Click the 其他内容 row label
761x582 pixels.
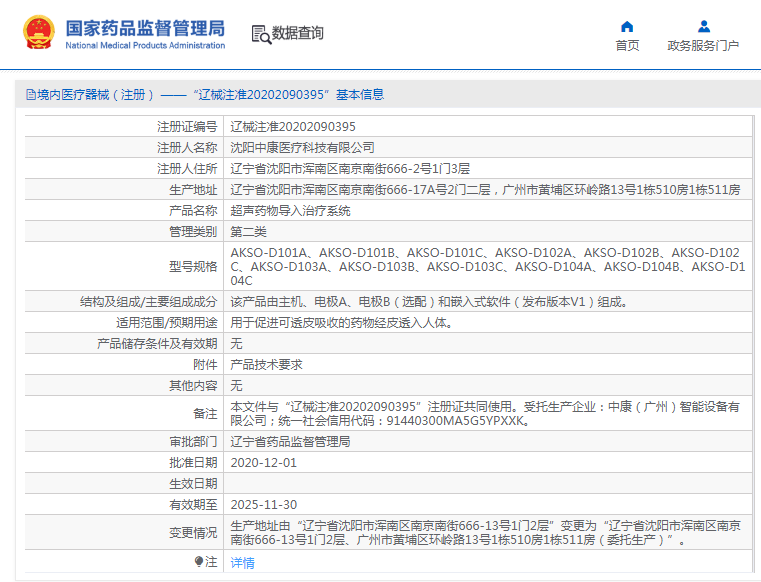193,385
